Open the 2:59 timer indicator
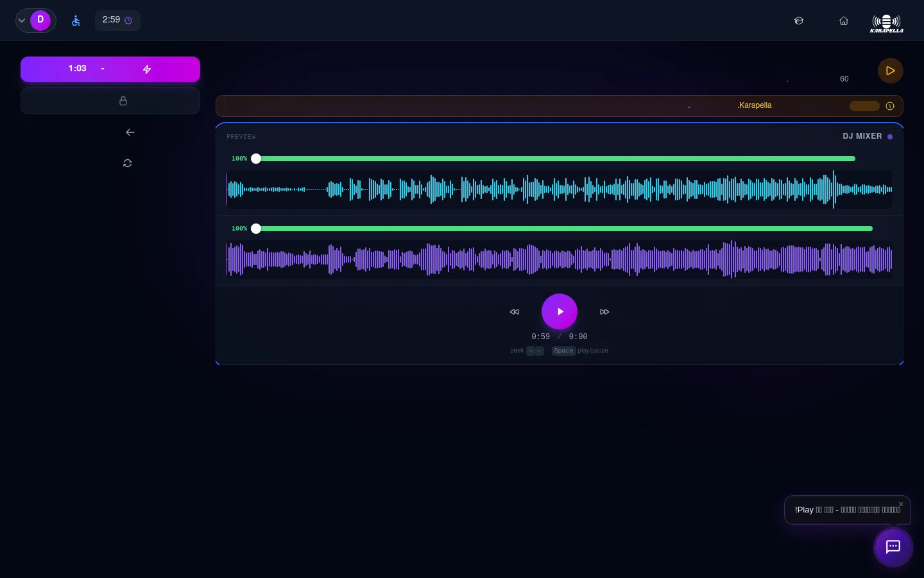Screen dimensions: 924x578 click(117, 20)
